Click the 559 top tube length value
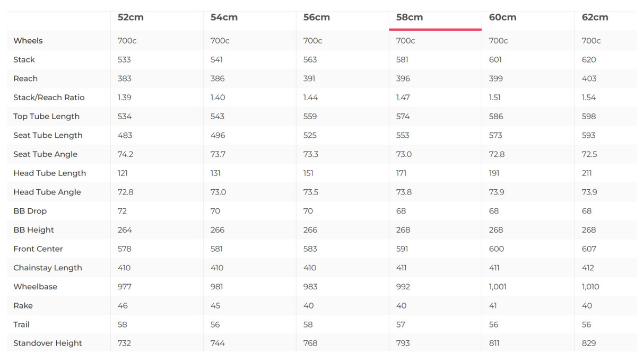644x362 pixels. tap(310, 117)
